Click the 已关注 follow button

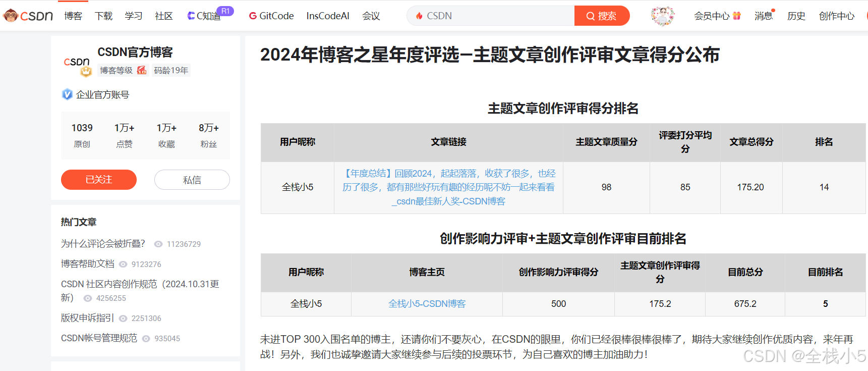coord(99,180)
